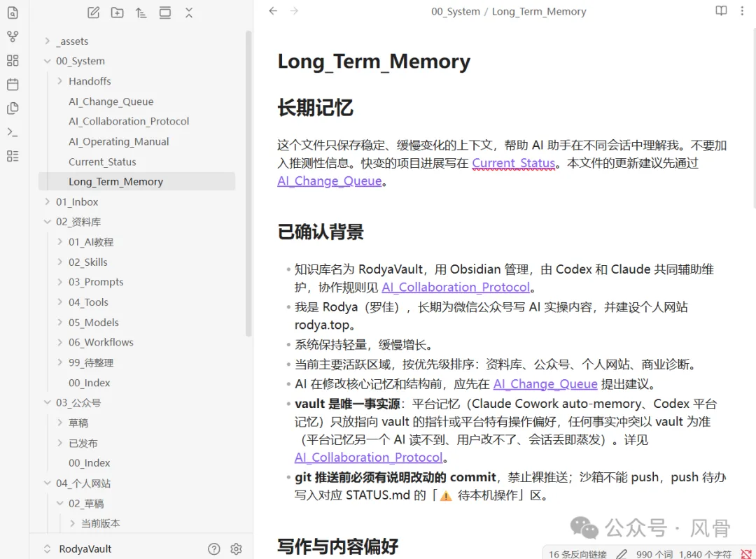
Task: Click the file explorer scrollbar
Action: click(x=248, y=183)
